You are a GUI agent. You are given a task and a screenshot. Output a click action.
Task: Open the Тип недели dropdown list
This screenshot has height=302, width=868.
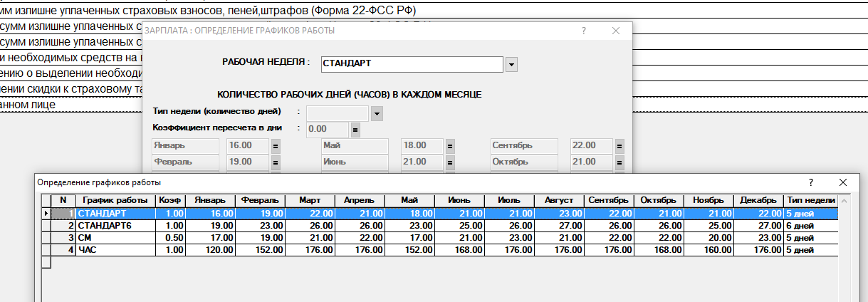[377, 113]
